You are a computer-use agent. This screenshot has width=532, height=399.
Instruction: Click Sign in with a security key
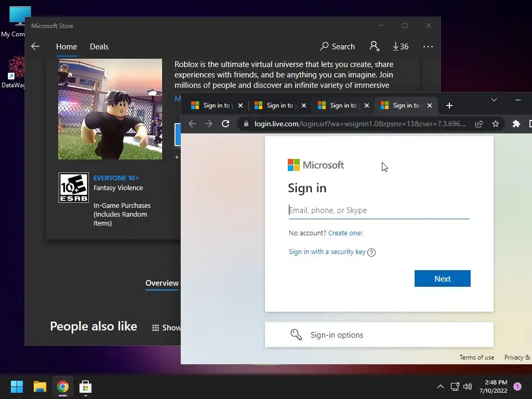click(x=327, y=252)
